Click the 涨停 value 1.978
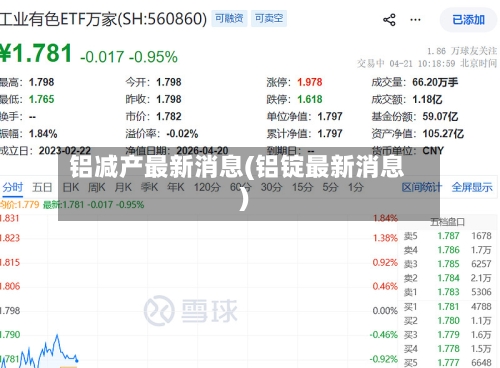The height and width of the screenshot is (368, 500). pos(310,82)
